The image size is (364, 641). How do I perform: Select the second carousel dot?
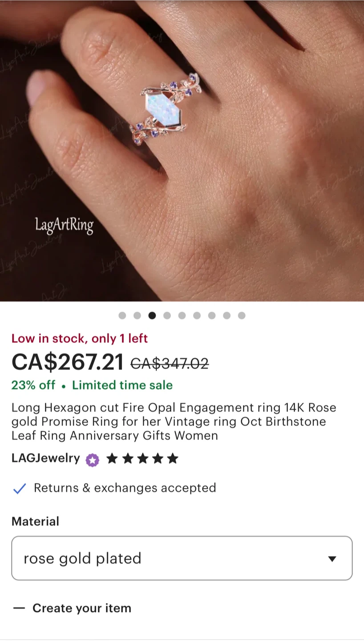coord(137,316)
